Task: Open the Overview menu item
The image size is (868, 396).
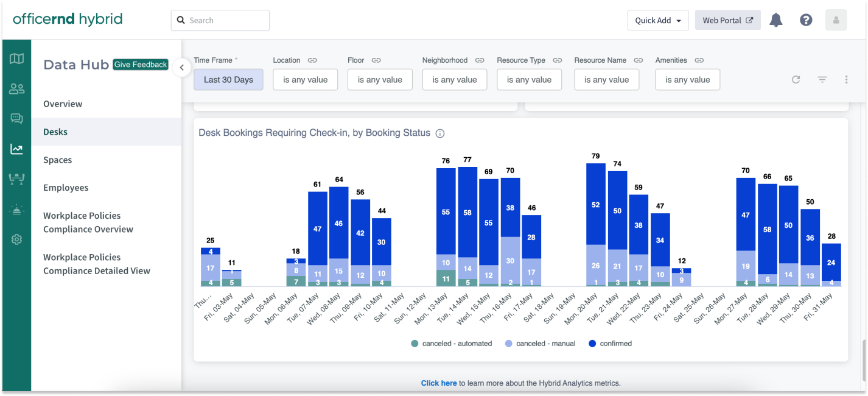Action: [63, 104]
